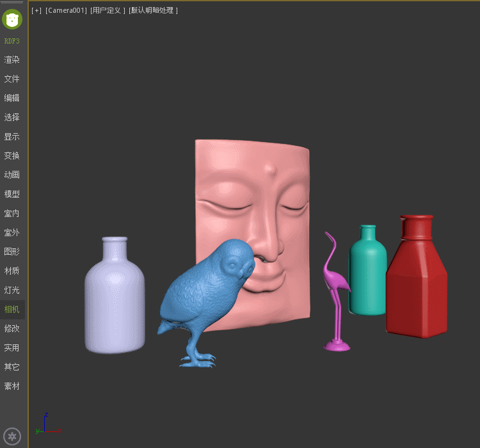The image size is (480, 448).
Task: Open the 室外 sidebar menu
Action: coord(12,233)
